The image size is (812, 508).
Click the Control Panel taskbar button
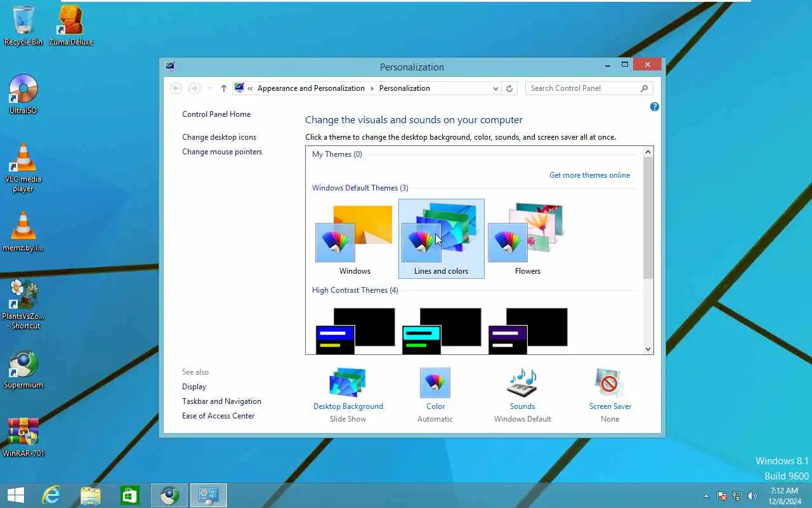click(209, 495)
